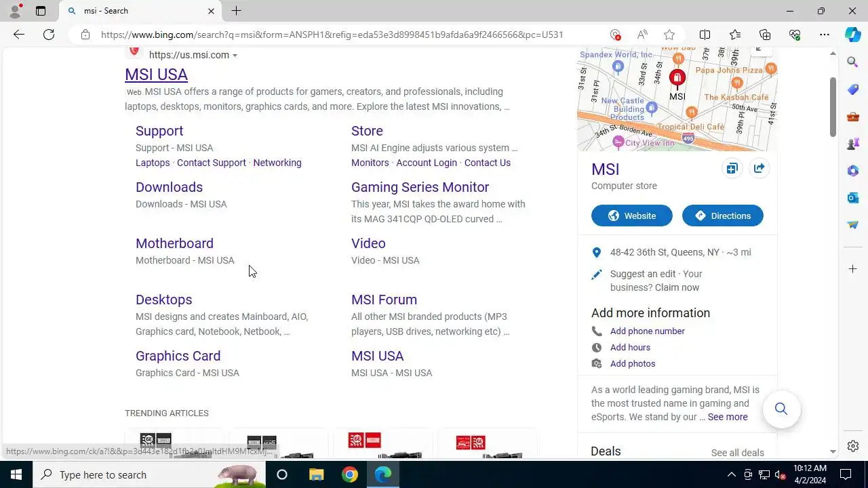Open the Store sitelink
868x488 pixels.
click(x=367, y=131)
